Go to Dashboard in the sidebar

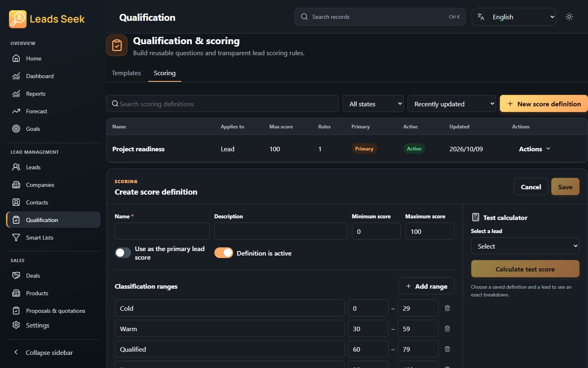pos(53,76)
